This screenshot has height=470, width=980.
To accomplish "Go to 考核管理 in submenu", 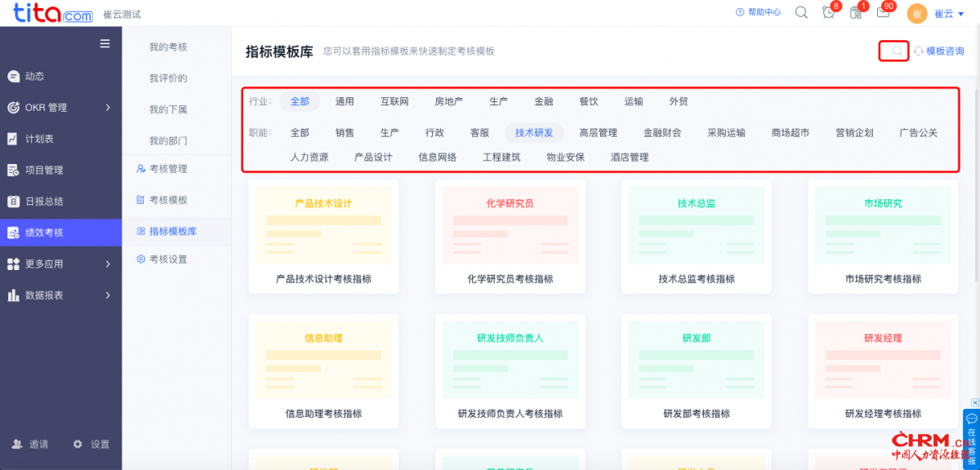I will coord(167,169).
